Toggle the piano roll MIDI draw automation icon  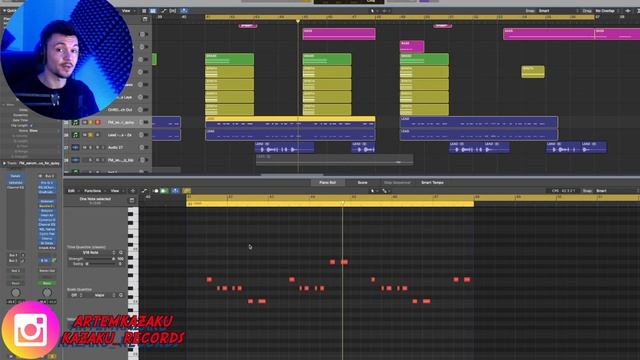tap(144, 191)
